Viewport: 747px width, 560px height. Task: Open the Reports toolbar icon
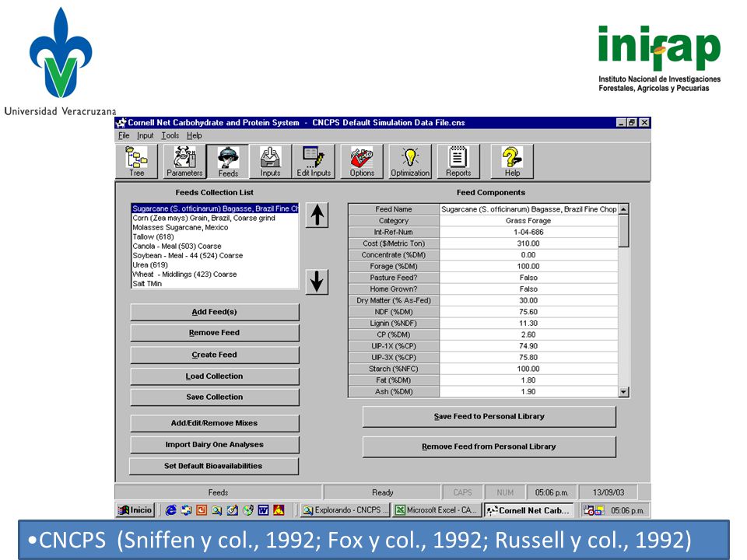(x=458, y=162)
